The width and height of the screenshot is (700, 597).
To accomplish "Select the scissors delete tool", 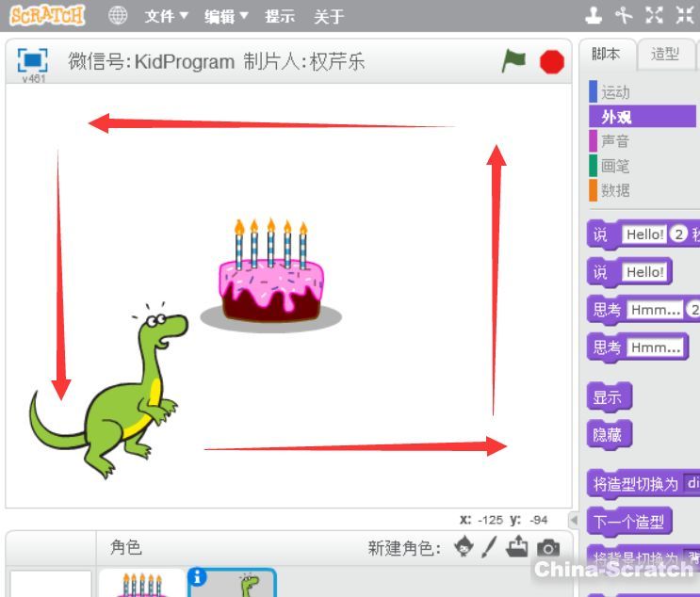I will point(624,15).
